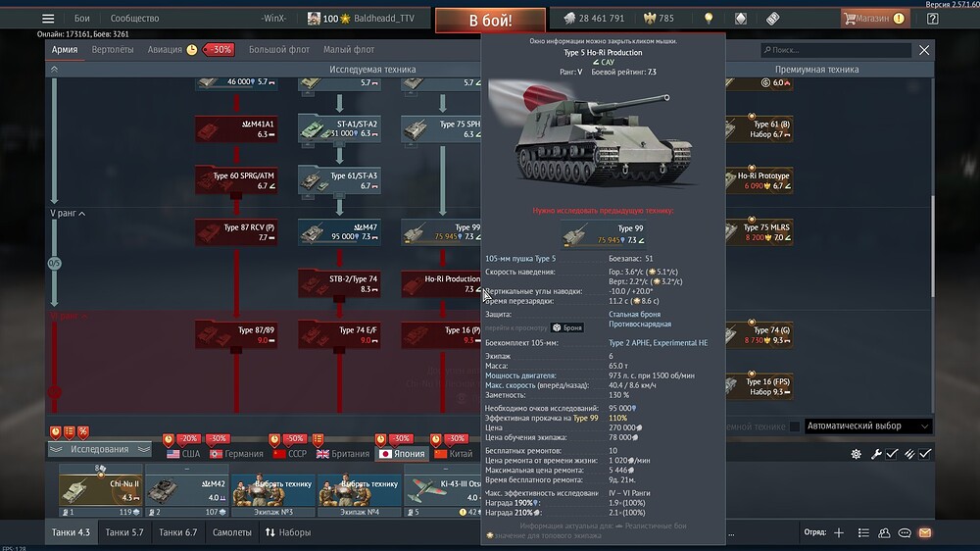
Task: Click the light bulb icon in top bar
Action: coord(709,18)
